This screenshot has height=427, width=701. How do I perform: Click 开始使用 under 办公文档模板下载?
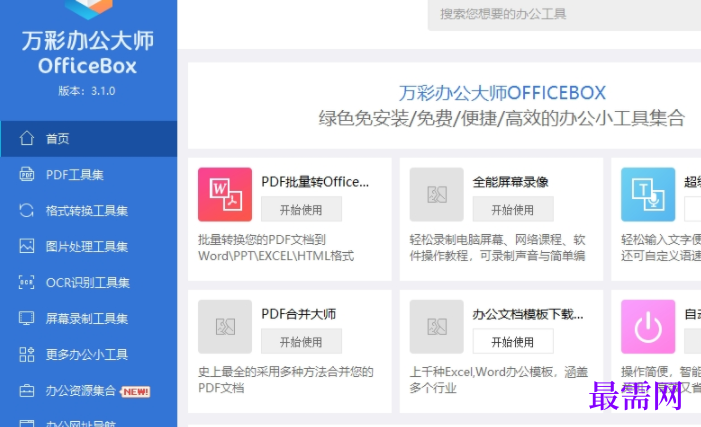pos(513,342)
